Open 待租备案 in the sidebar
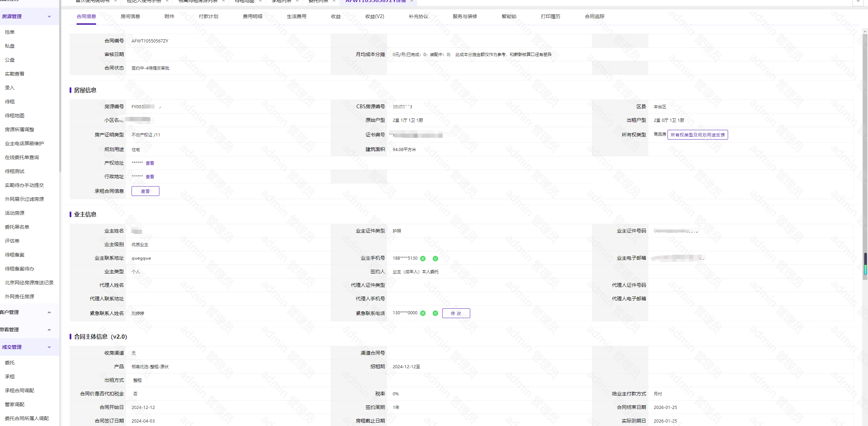The width and height of the screenshot is (868, 426). click(x=15, y=255)
